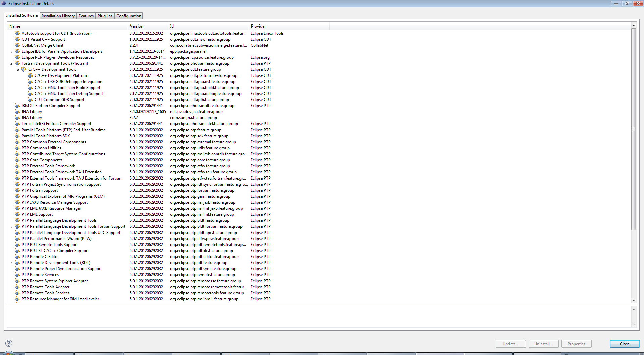Viewport: 644px width, 355px height.
Task: Click the provider cell 'Eclipse.org'
Action: (x=260, y=57)
